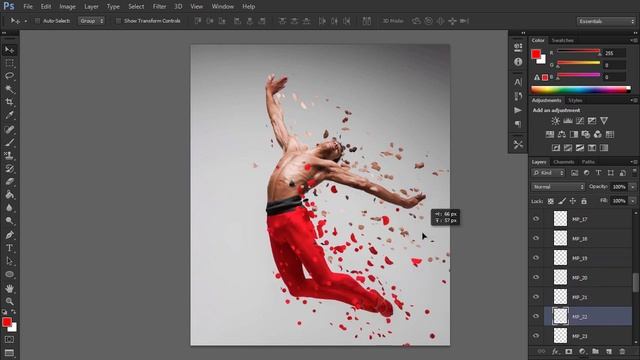Screen dimensions: 640x360
Task: Switch to the Paths tab
Action: (588, 162)
